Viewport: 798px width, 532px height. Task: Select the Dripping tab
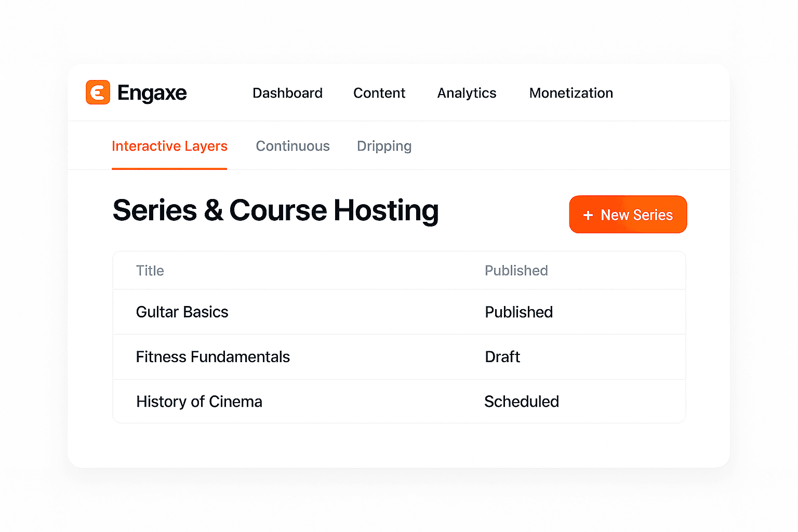point(384,146)
